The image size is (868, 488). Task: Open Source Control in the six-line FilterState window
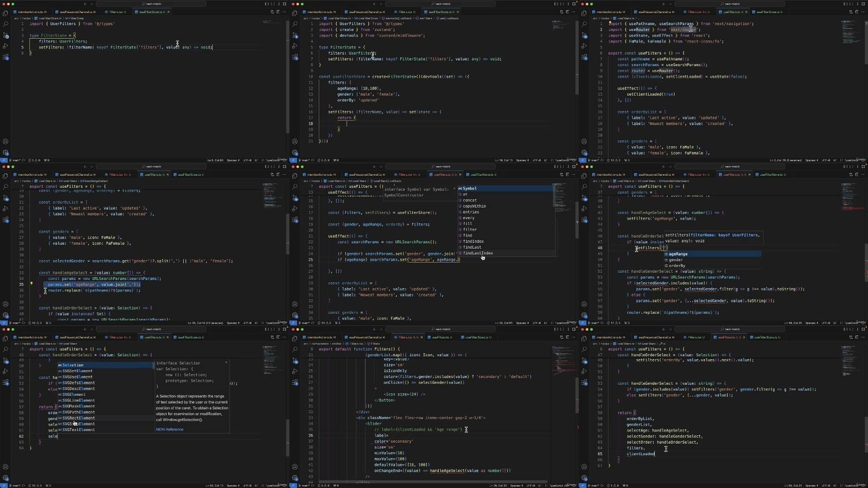coord(5,35)
